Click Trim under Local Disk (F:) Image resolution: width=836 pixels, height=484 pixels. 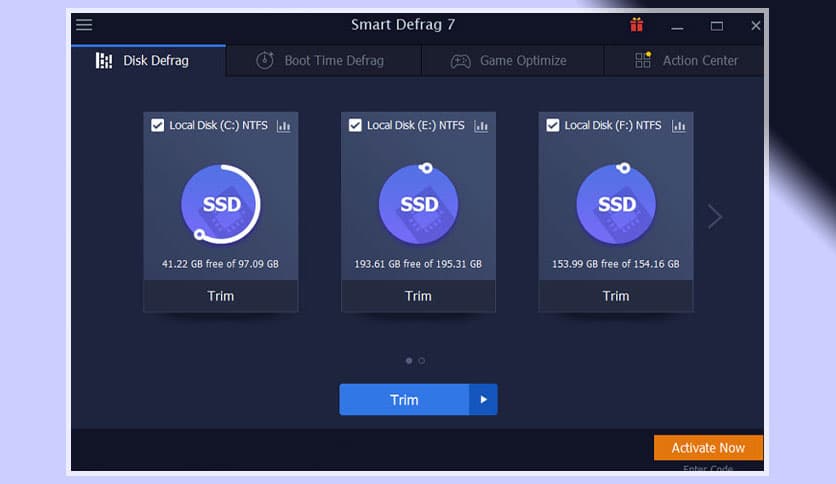[x=616, y=296]
